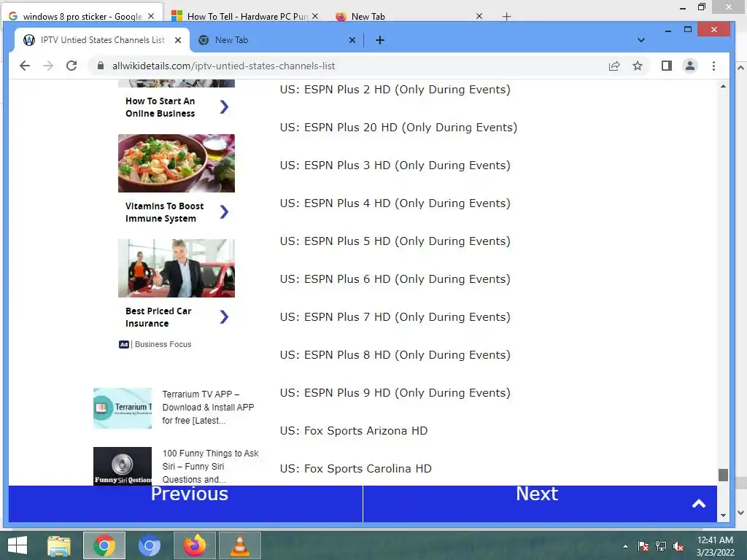Screen dimensions: 747x560
Task: Open the Windows Start button
Action: [x=18, y=545]
